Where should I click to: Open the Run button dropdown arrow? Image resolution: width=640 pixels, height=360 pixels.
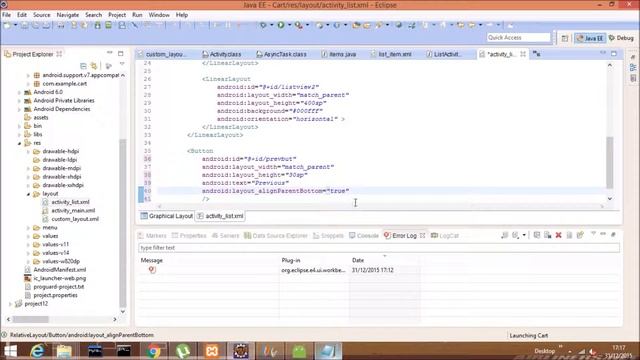(289, 25)
